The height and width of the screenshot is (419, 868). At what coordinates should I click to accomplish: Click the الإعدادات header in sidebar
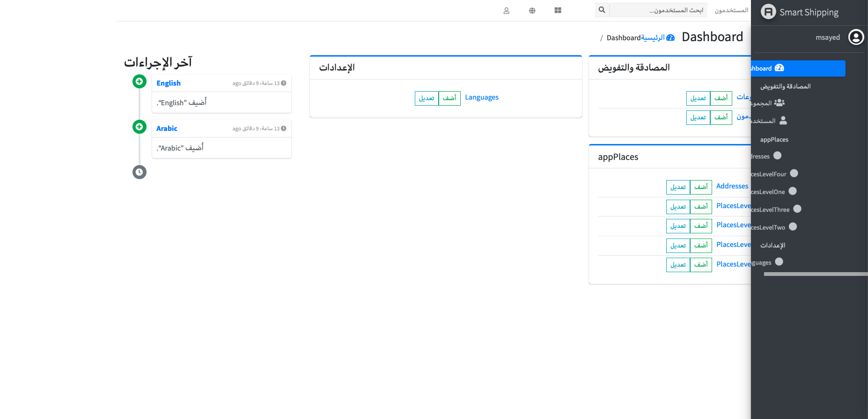click(772, 245)
